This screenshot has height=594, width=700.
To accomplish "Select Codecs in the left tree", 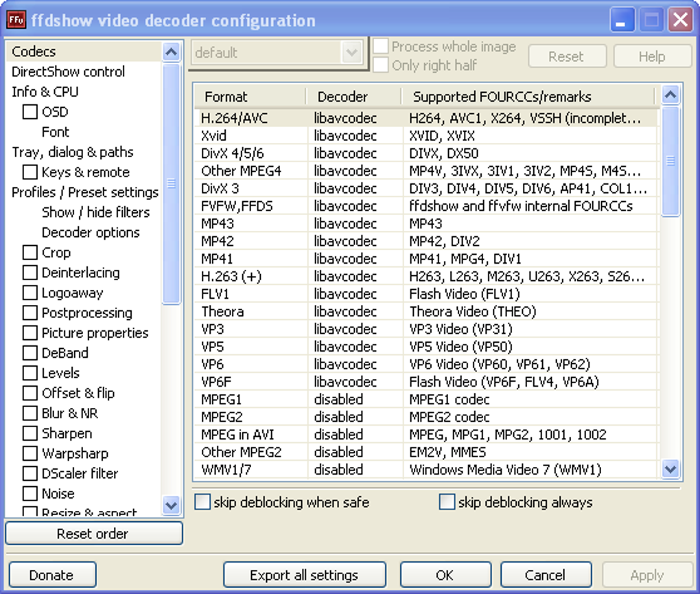I will [34, 52].
